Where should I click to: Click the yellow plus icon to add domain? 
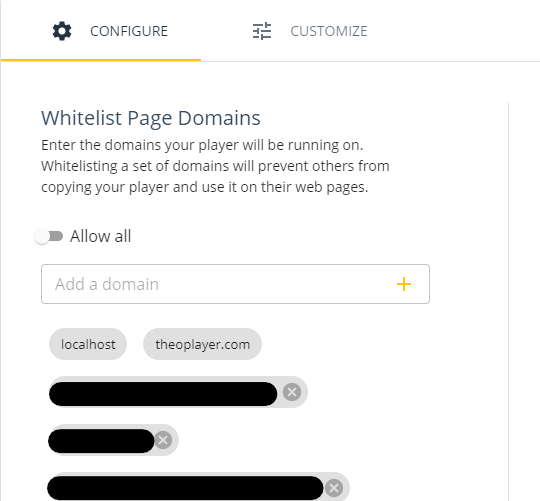404,284
